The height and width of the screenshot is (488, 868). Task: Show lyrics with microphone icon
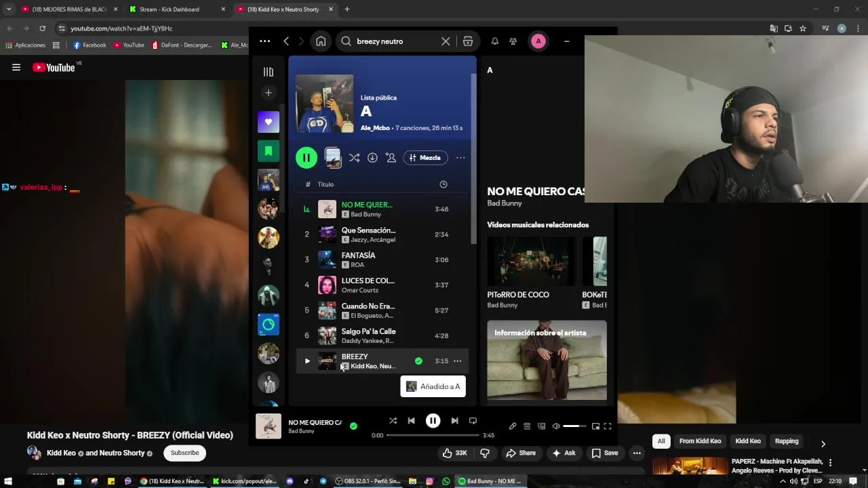coord(513,426)
